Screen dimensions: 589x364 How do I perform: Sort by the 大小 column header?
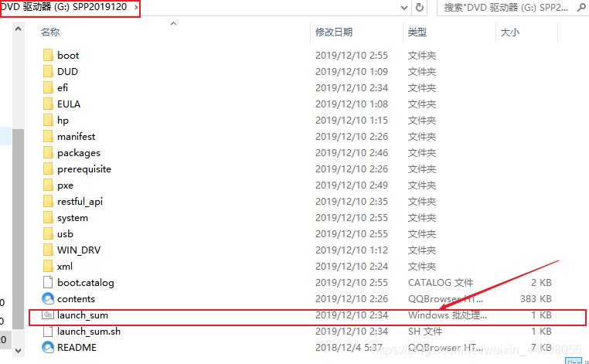click(x=510, y=32)
